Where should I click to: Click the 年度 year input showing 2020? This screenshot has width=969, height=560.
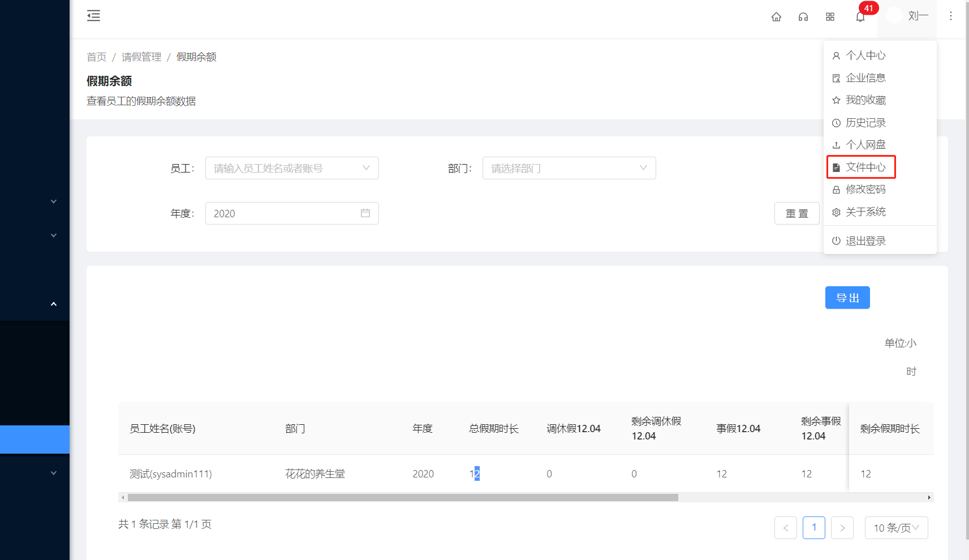292,213
